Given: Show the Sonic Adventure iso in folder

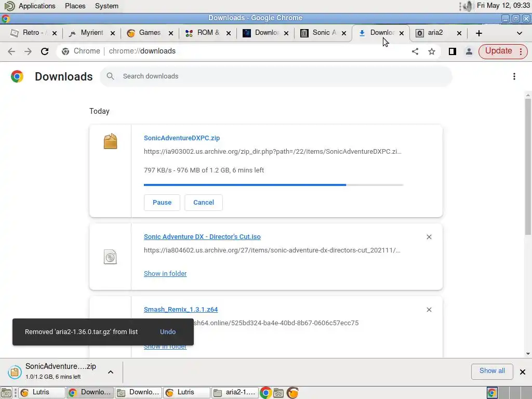Looking at the screenshot, I should (x=165, y=273).
